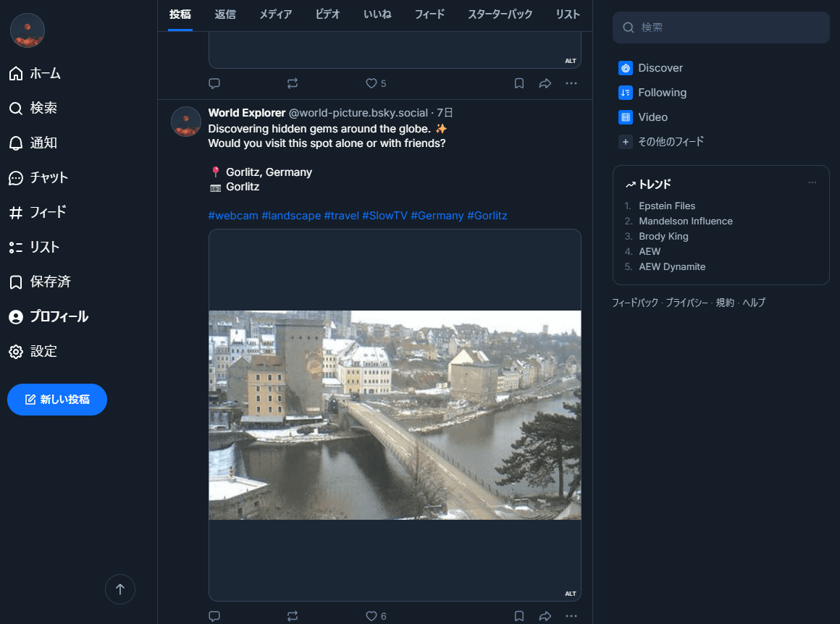Screen dimensions: 840x624
Task: Switch to the スターターパック tab
Action: point(500,14)
